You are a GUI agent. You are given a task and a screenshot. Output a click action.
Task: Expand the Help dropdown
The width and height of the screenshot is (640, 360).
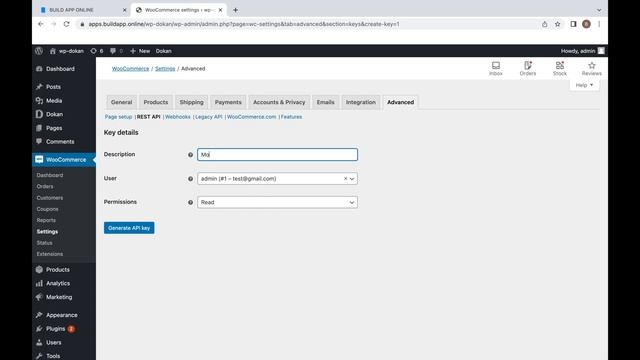[584, 85]
